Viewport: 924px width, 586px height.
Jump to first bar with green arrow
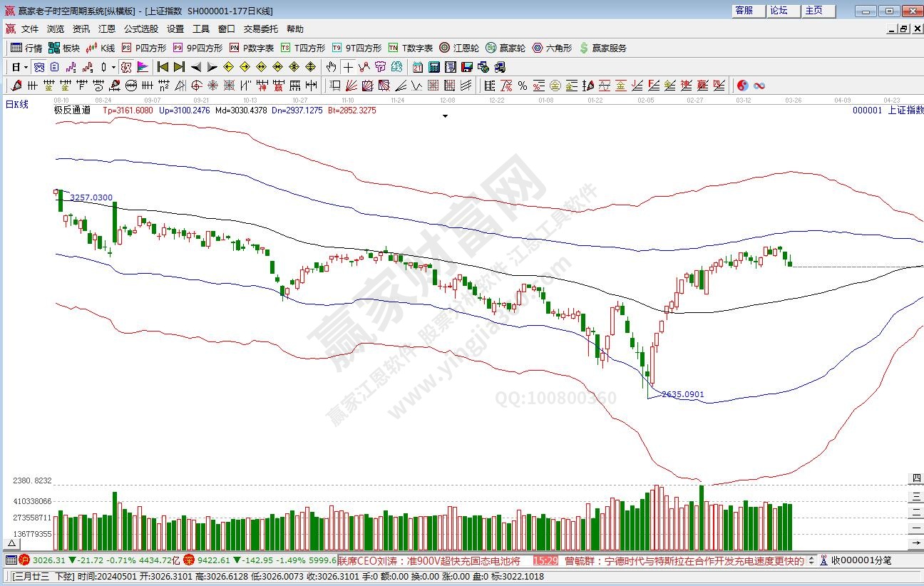pos(163,67)
